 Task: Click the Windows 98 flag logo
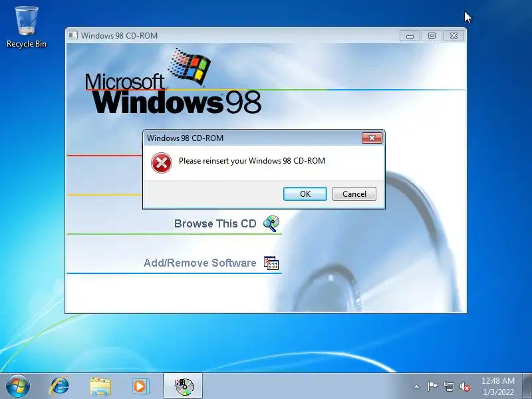(188, 66)
